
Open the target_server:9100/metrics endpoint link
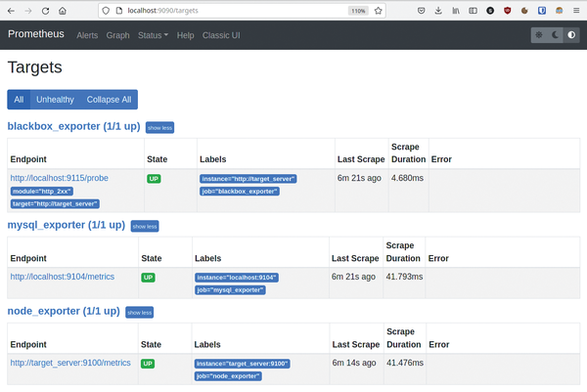pos(70,363)
